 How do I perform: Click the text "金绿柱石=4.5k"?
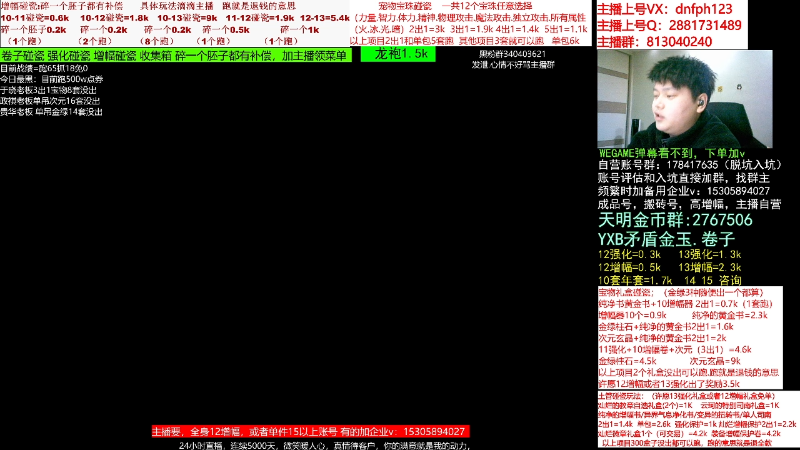coord(627,361)
